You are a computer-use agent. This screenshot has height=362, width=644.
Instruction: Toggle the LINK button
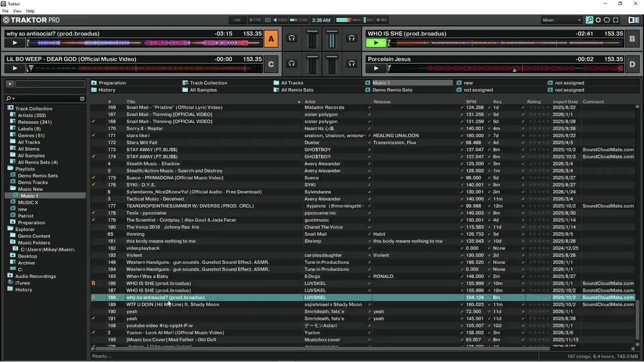pyautogui.click(x=237, y=20)
